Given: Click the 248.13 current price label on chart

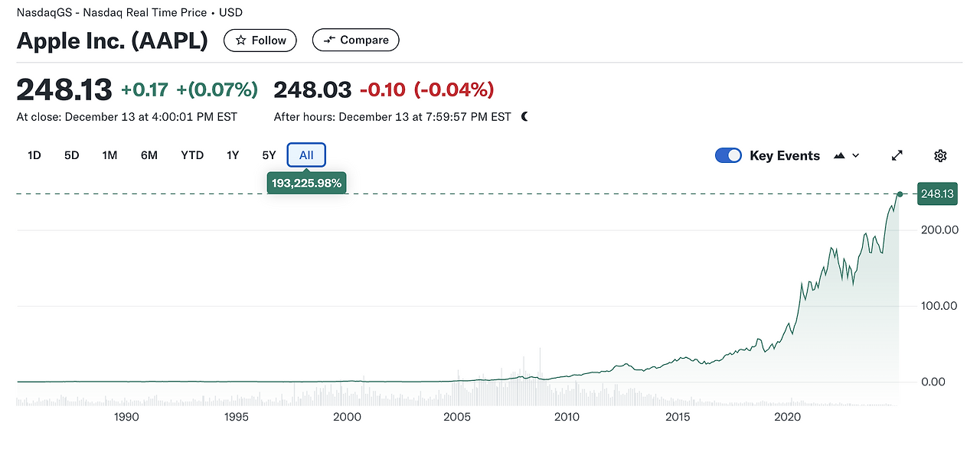Looking at the screenshot, I should pyautogui.click(x=937, y=194).
